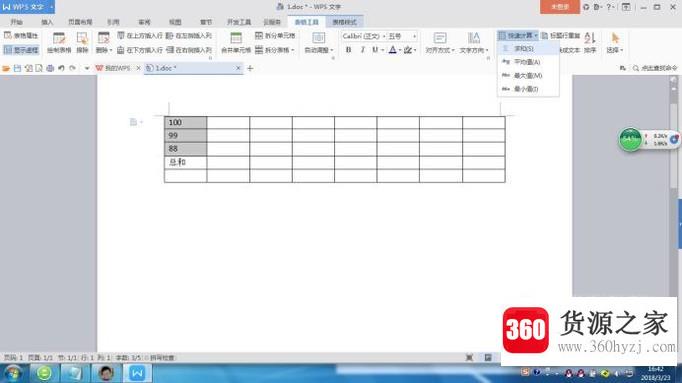Image resolution: width=682 pixels, height=383 pixels.
Task: Click the table cell containing 100
Action: tap(186, 123)
